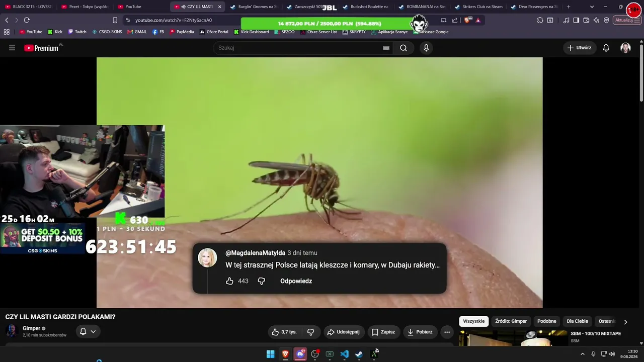Open the Twitch bookmark
This screenshot has width=644, height=362.
click(77, 32)
